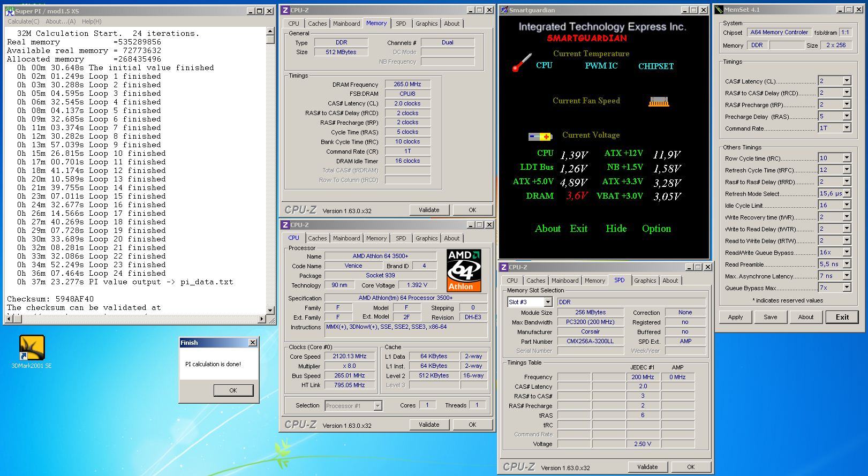Screen dimensions: 868x476
Task: Click Validate in the CPU-Z Memory window
Action: pyautogui.click(x=429, y=210)
